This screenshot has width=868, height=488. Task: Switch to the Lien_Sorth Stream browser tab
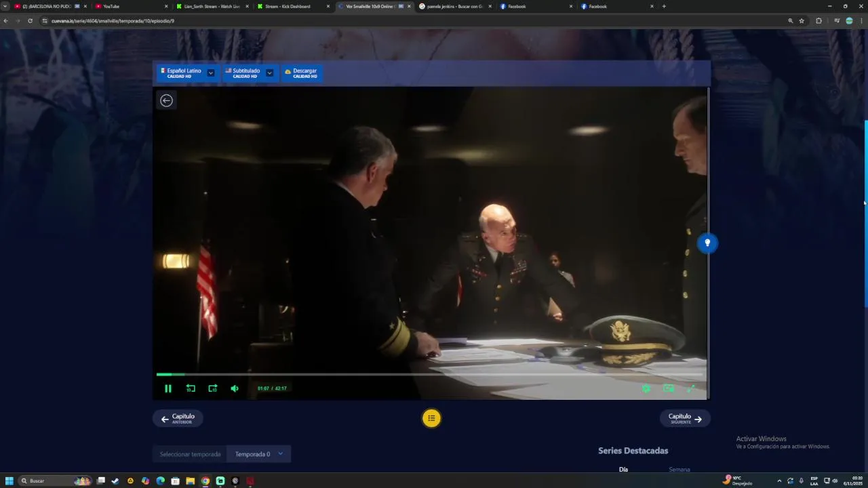(x=212, y=6)
